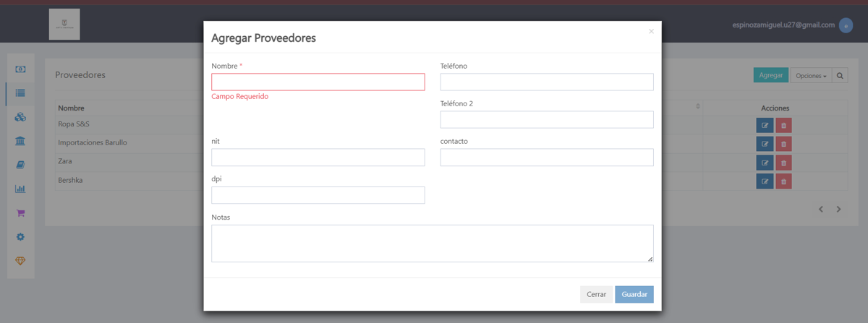Open the user avatar account menu
Image resolution: width=868 pixels, height=323 pixels.
point(846,25)
